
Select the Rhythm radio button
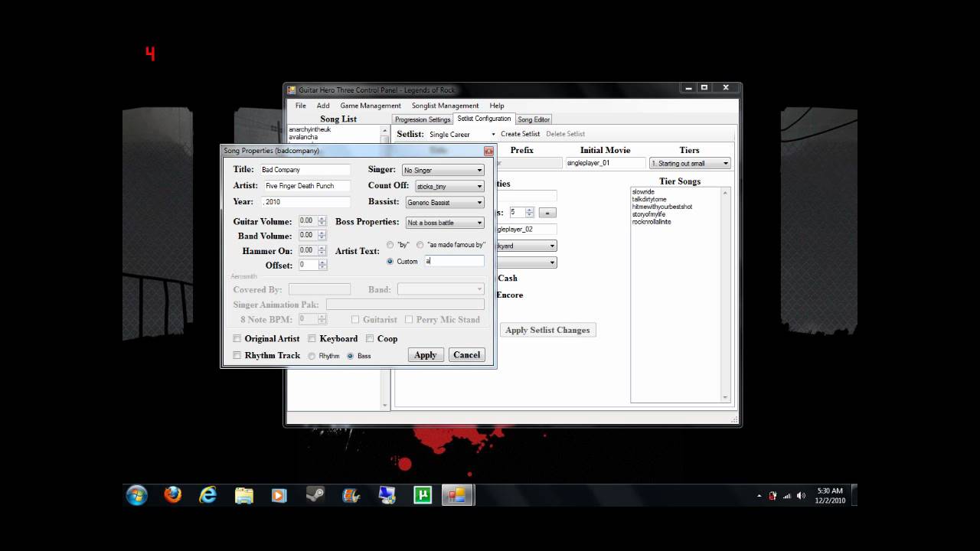point(312,356)
